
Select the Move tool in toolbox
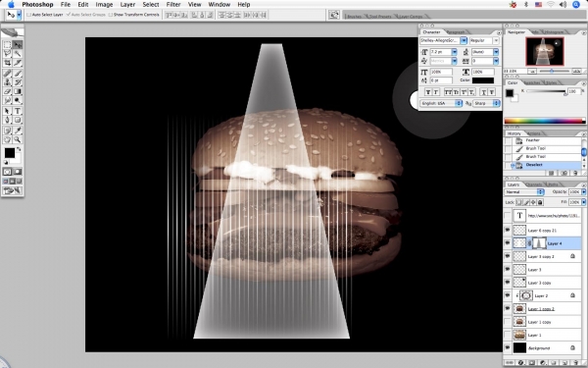(x=18, y=45)
